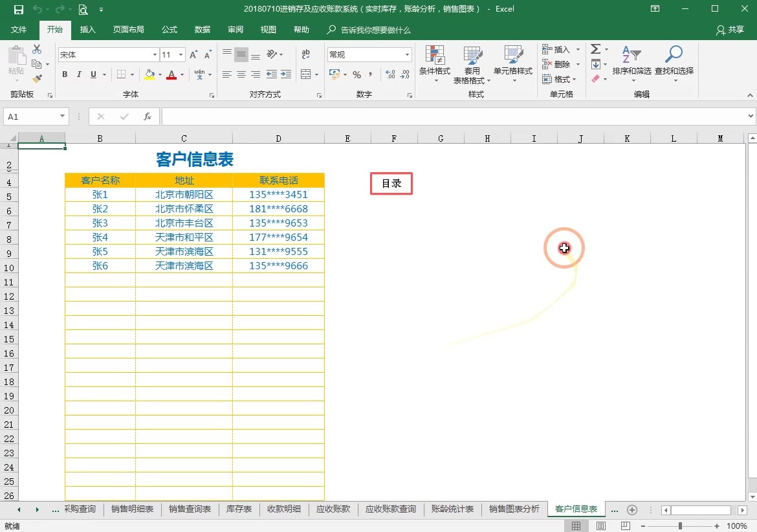This screenshot has height=532, width=757.
Task: Click the AutoSum sigma icon
Action: [596, 49]
